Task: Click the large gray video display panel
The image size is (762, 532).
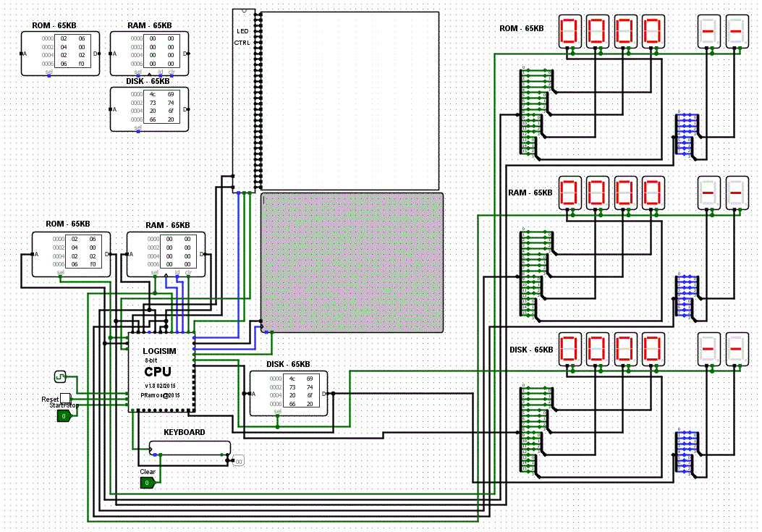Action: click(351, 261)
